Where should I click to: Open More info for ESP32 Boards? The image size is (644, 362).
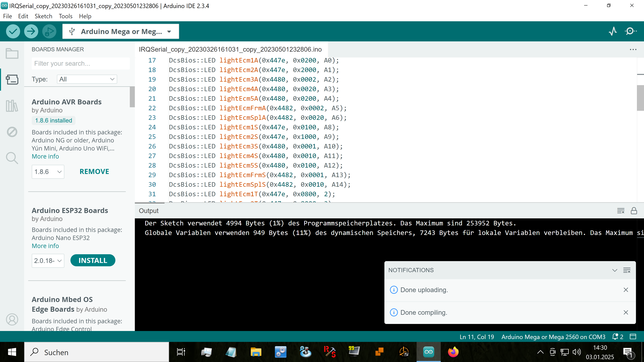45,246
